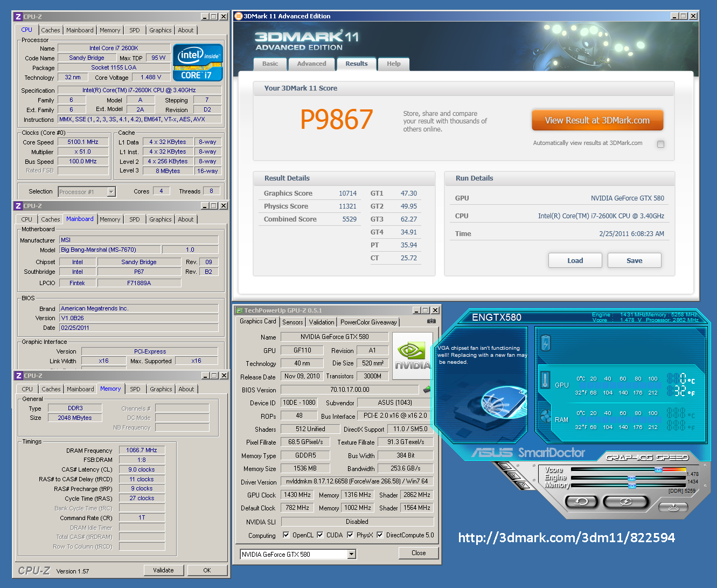Click the Memory clock slider handle
Screen dimensions: 717x588
(631, 486)
